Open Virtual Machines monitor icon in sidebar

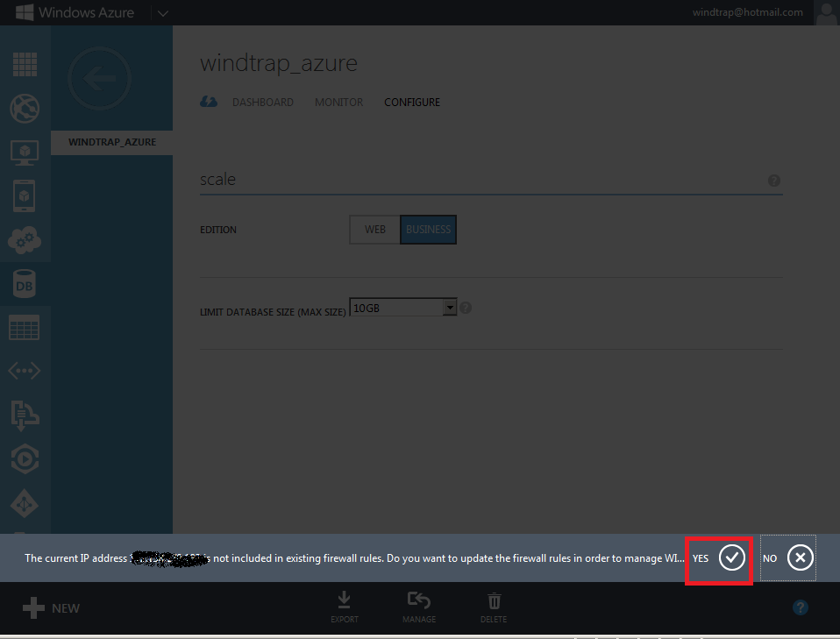pos(25,153)
